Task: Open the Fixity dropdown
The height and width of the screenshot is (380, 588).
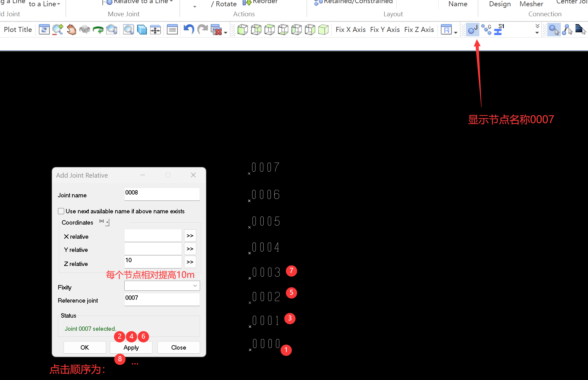Action: 162,286
